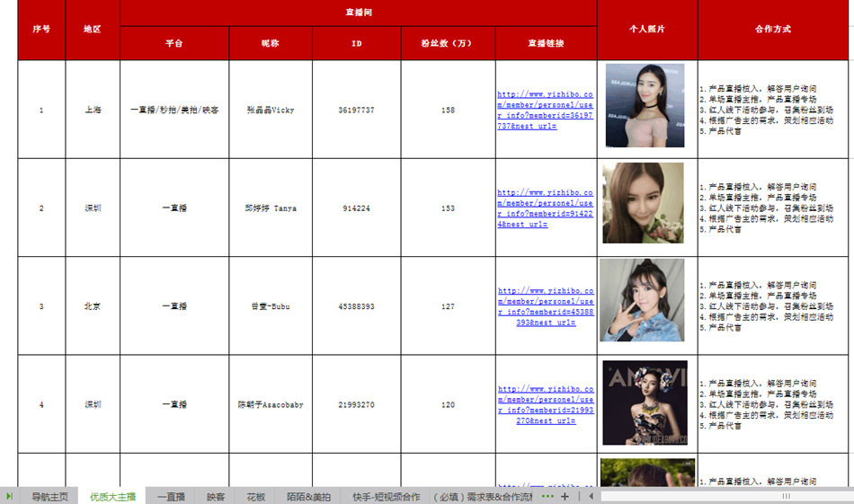Select the 合作方式 cell in row 1
This screenshot has height=504, width=854.
(773, 110)
